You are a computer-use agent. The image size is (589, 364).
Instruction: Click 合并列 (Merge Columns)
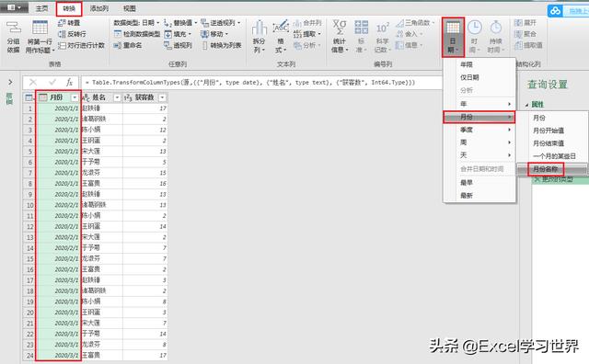tap(307, 23)
